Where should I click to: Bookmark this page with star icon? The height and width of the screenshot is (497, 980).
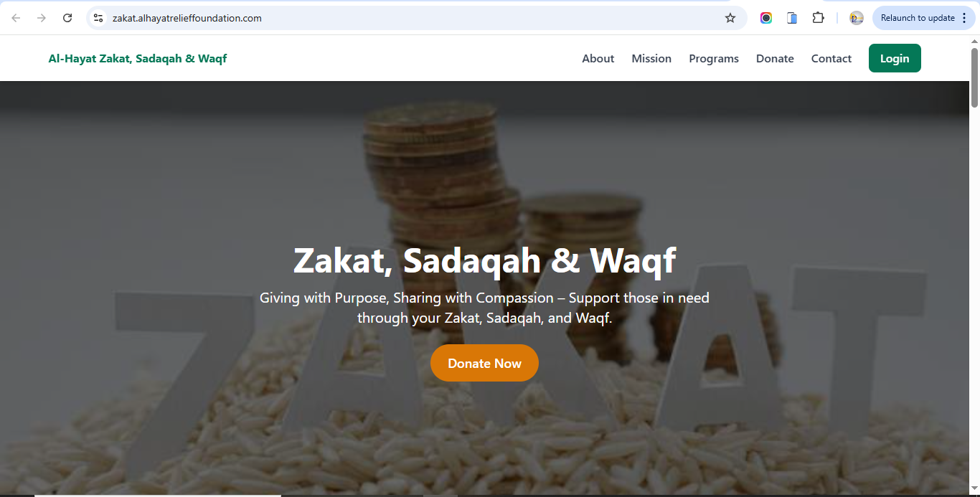pos(730,18)
